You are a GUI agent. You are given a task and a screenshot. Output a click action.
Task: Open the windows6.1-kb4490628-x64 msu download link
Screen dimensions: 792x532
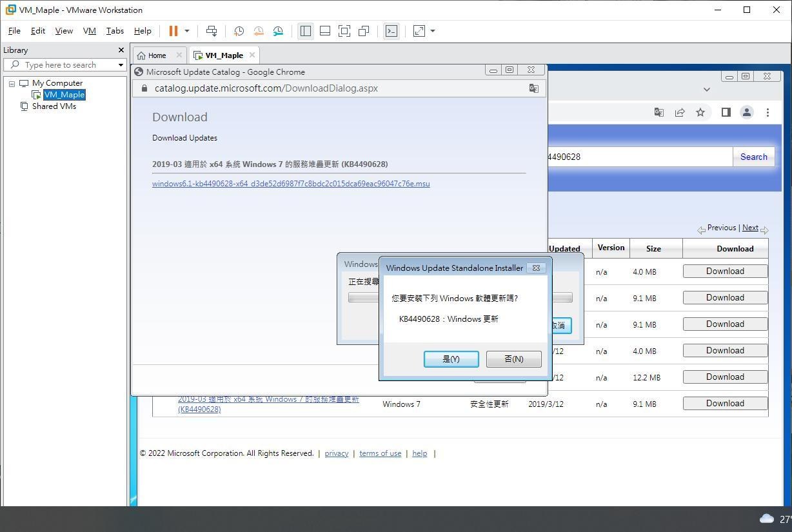(x=290, y=183)
